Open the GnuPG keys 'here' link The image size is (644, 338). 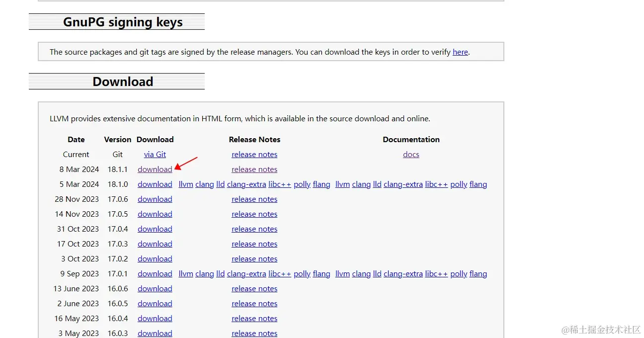coord(460,52)
